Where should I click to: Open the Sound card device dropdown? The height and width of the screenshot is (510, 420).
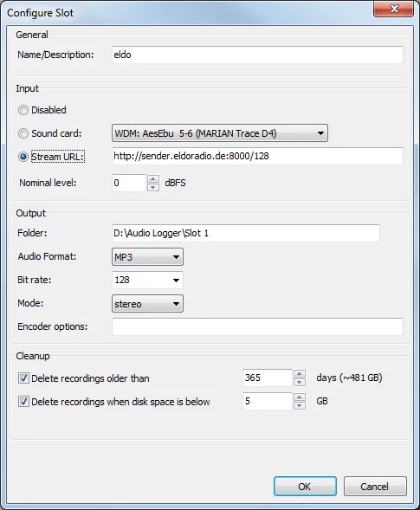[220, 133]
